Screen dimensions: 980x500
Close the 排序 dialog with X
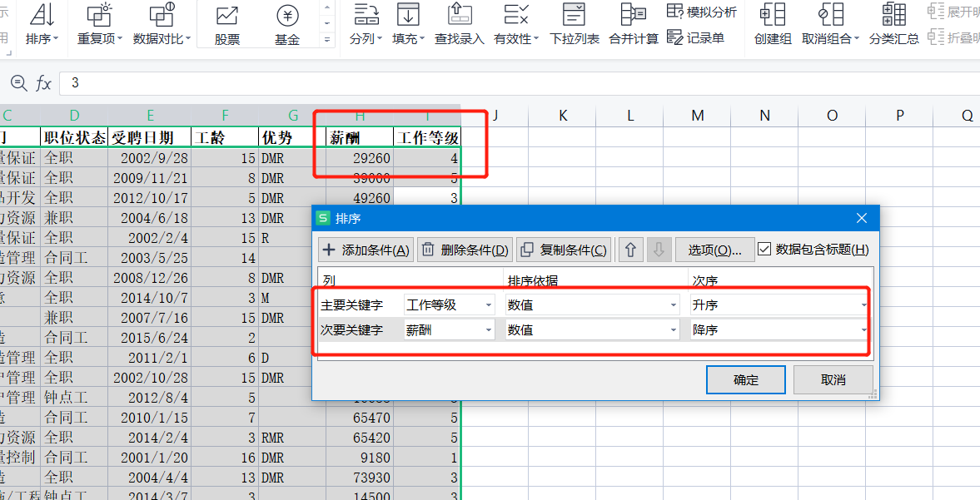click(x=862, y=218)
